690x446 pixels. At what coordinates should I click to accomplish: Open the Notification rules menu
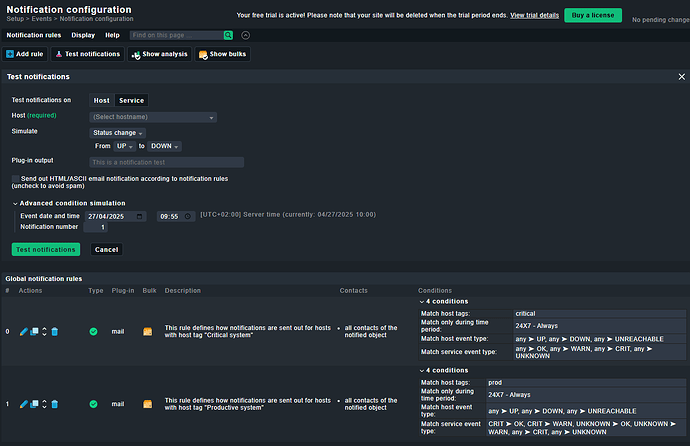[33, 35]
